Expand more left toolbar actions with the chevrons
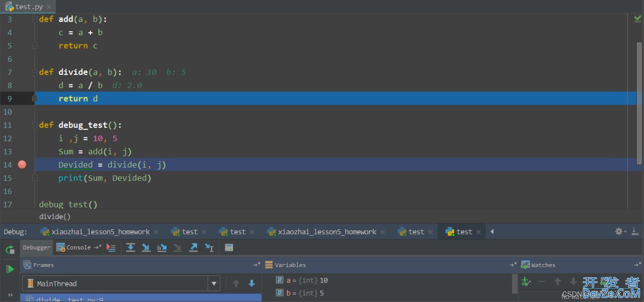Viewport: 644px width, 302px height. (x=10, y=295)
